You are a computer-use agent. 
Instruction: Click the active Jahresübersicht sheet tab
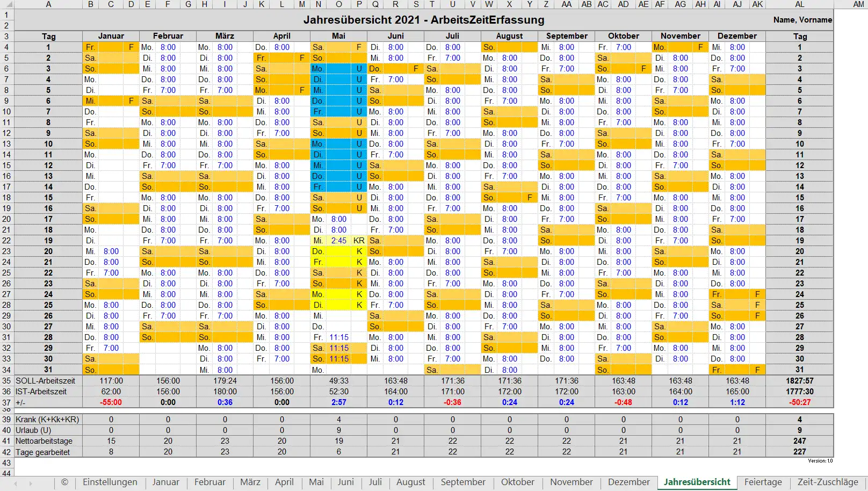point(697,482)
